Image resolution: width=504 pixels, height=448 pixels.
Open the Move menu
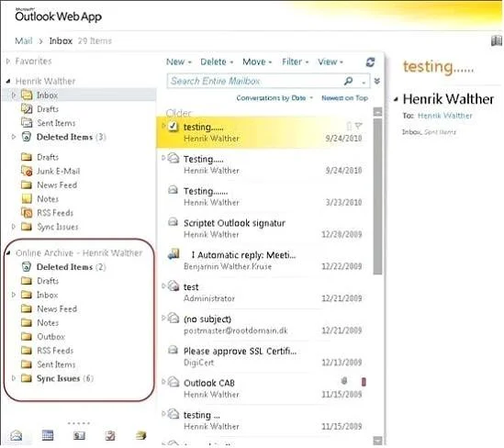coord(257,62)
